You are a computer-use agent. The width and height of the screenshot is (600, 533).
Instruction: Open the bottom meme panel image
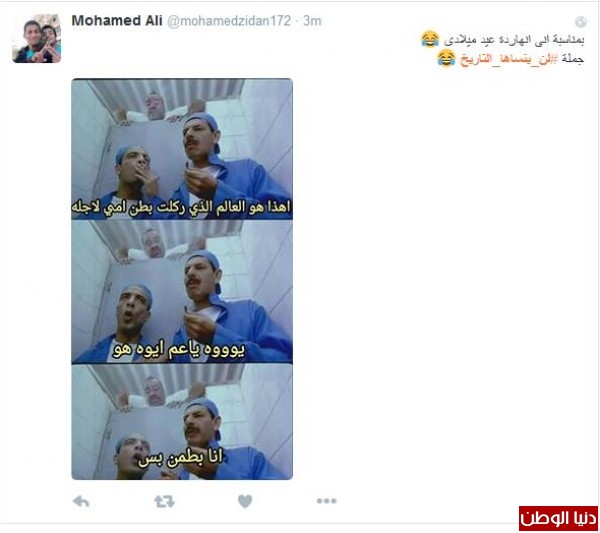click(x=182, y=422)
